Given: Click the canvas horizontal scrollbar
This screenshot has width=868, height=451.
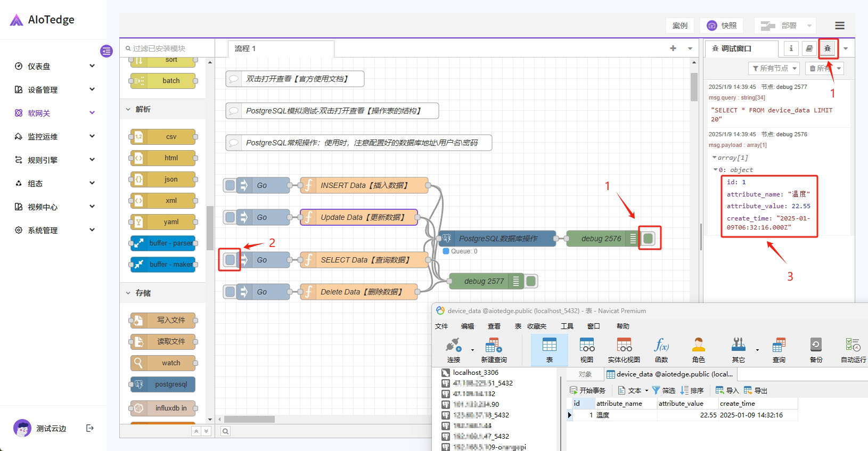Looking at the screenshot, I should point(249,419).
